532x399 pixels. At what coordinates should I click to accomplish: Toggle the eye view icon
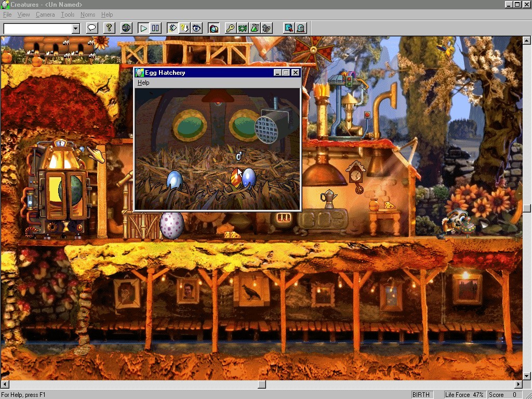coord(196,28)
